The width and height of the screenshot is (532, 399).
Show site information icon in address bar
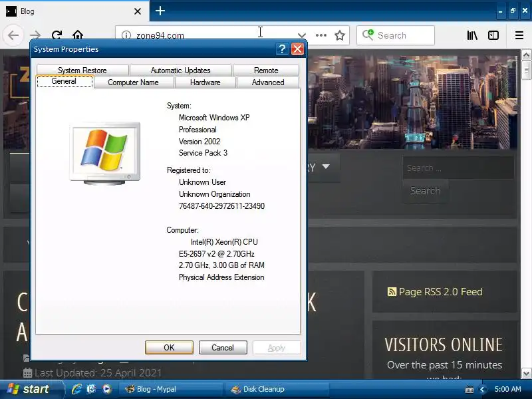(x=126, y=35)
